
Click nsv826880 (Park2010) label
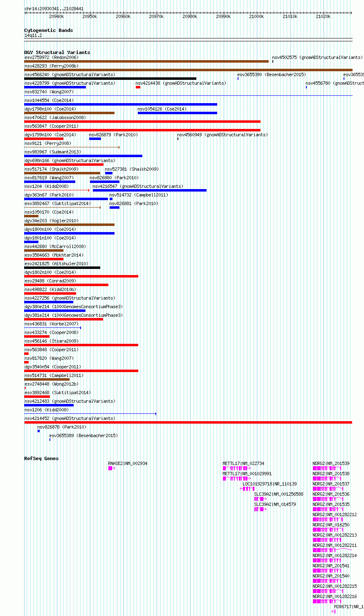(114, 178)
